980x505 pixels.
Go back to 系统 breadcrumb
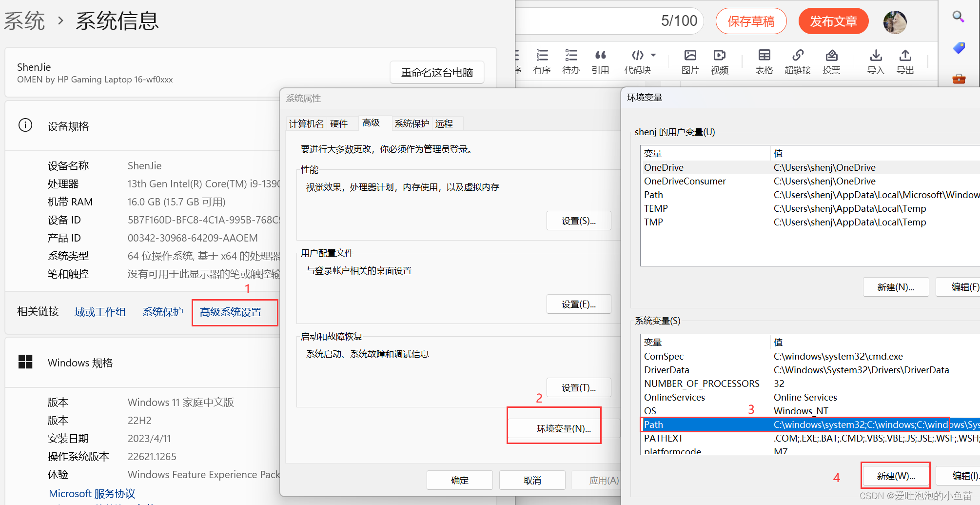pos(24,21)
